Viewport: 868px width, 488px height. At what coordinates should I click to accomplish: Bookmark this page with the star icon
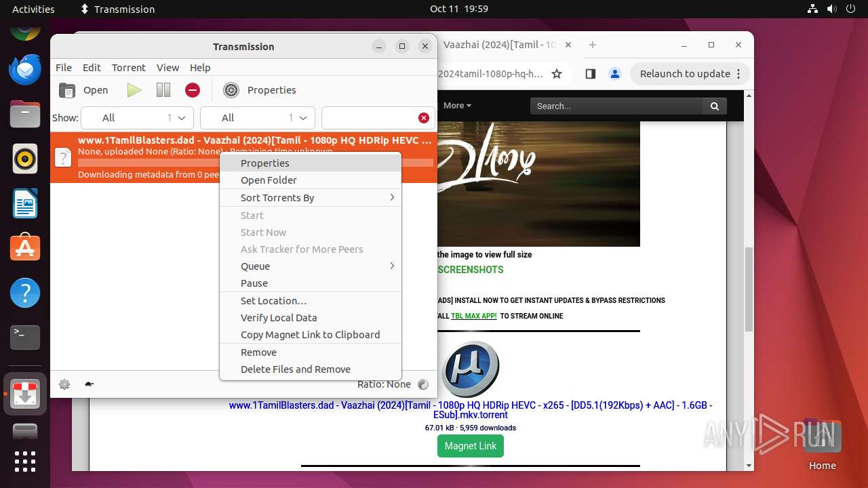click(x=557, y=74)
